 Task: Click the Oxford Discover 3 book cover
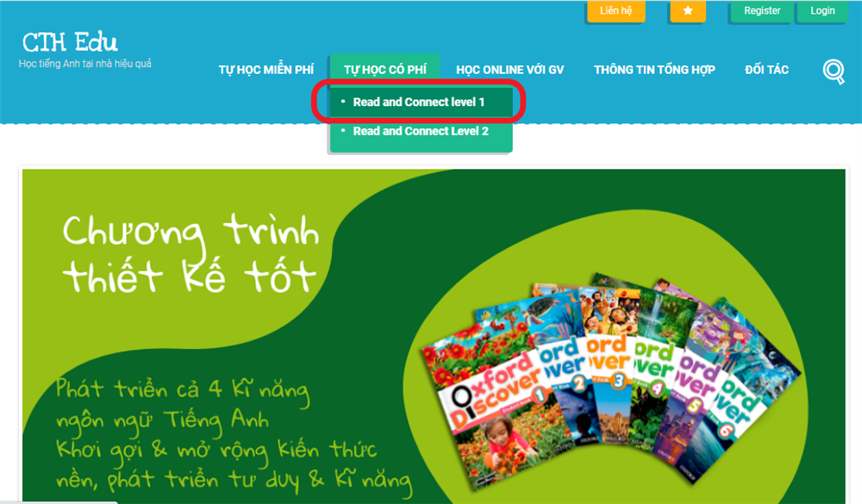tap(611, 374)
